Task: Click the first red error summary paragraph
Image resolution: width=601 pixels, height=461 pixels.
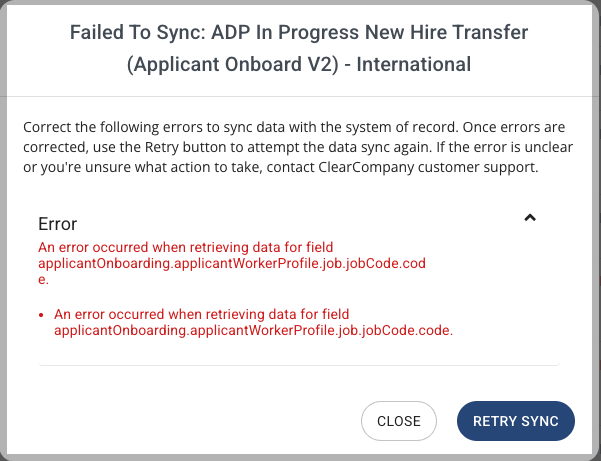Action: (232, 263)
